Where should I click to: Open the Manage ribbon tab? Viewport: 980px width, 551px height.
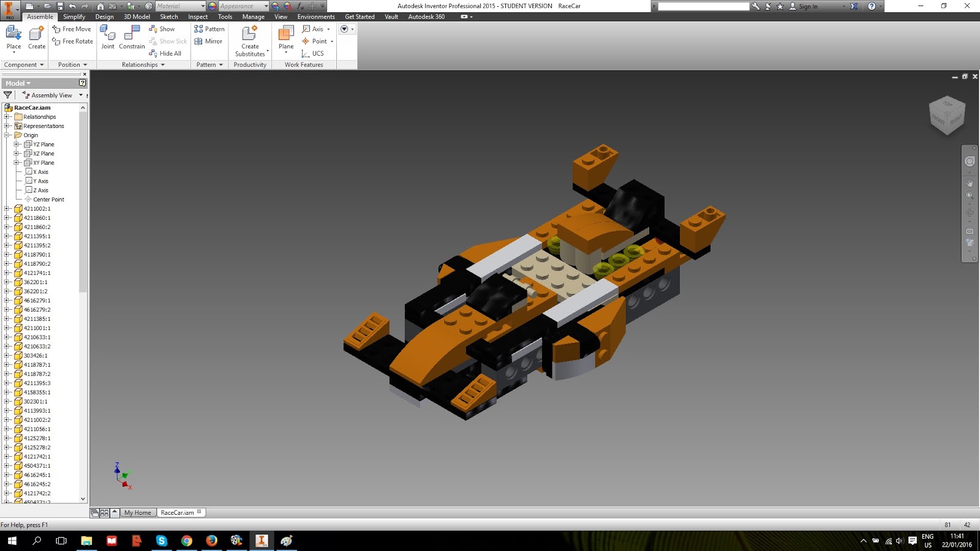click(253, 17)
